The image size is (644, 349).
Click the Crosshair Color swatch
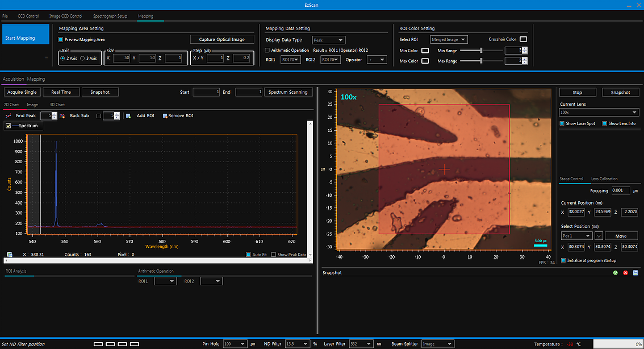(x=523, y=39)
